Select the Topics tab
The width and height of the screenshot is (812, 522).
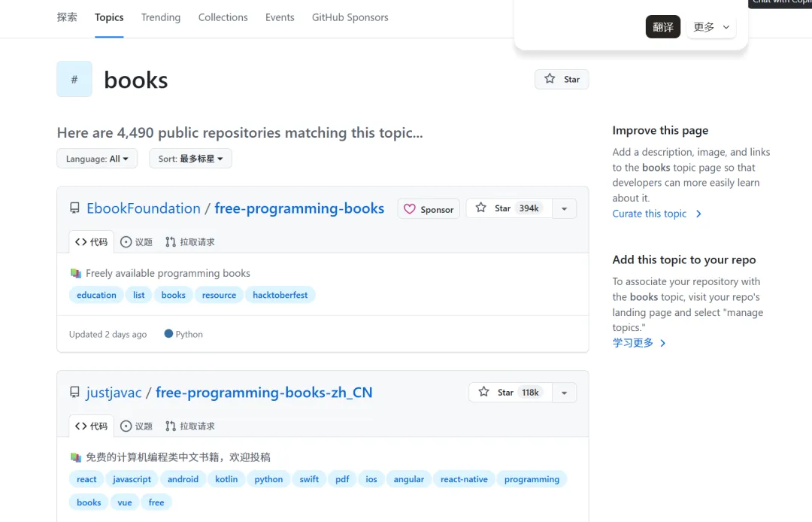[109, 17]
